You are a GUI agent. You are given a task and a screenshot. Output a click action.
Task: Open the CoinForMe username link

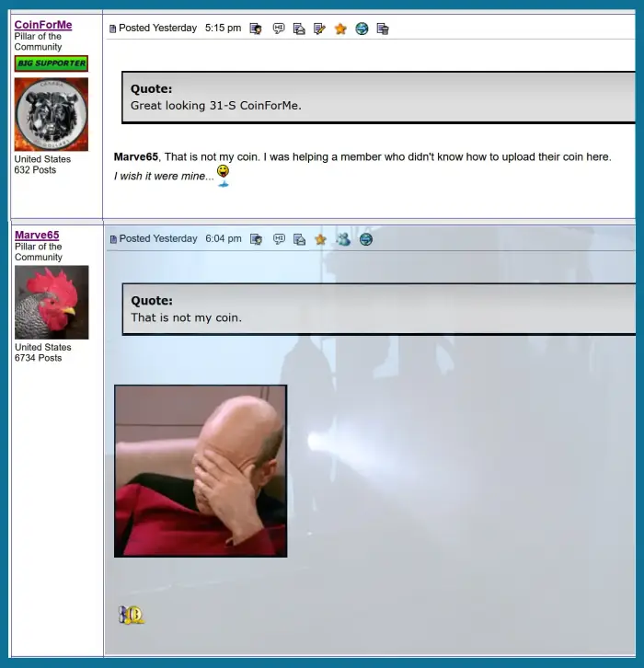43,25
